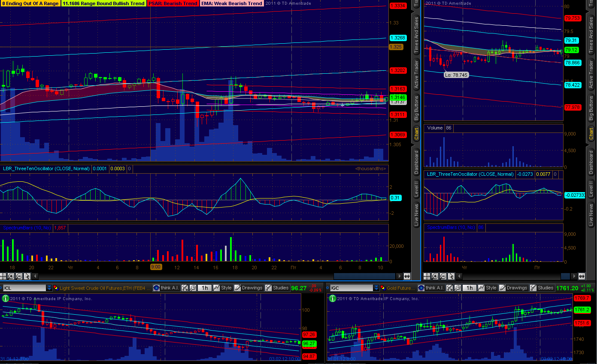Open Active Trader tab in far-right sidebar

pos(591,75)
